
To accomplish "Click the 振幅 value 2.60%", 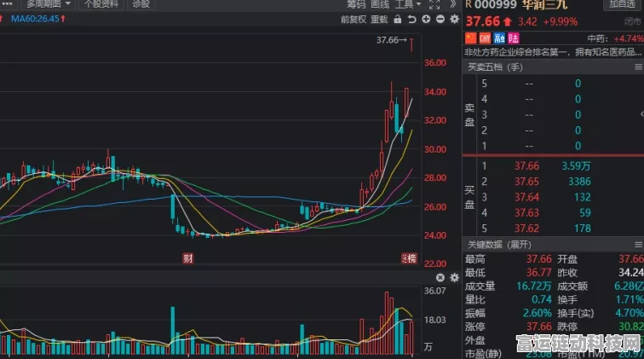I will [537, 313].
